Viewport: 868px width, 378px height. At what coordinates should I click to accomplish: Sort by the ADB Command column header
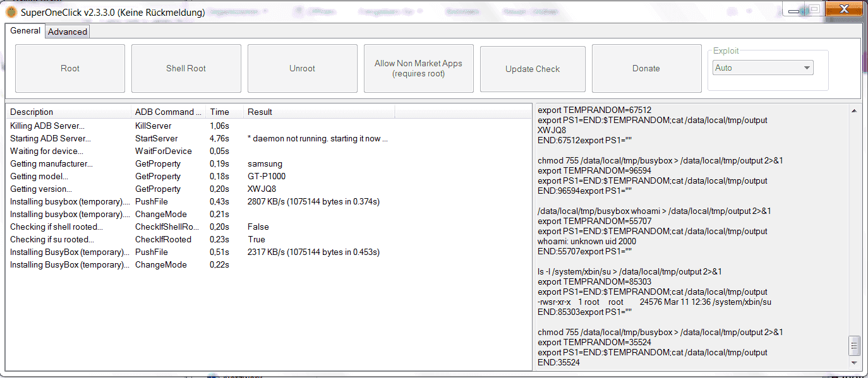tap(169, 112)
